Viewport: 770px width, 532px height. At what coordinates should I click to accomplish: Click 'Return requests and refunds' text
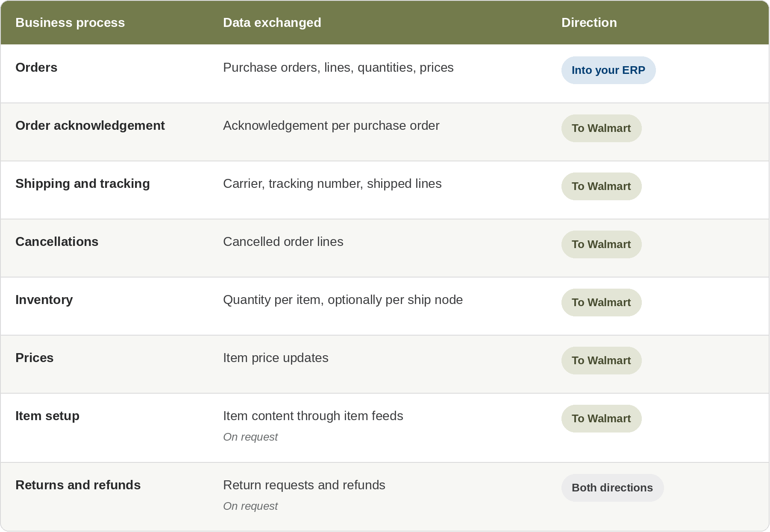[304, 485]
